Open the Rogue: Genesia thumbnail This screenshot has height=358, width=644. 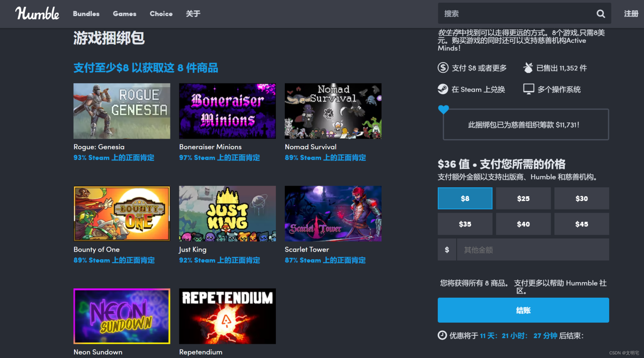[122, 111]
